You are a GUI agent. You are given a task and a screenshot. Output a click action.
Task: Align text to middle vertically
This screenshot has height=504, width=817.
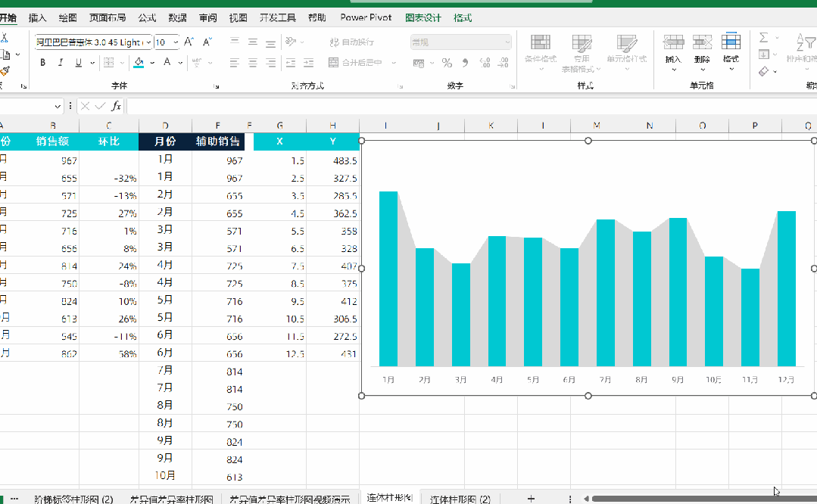(253, 42)
